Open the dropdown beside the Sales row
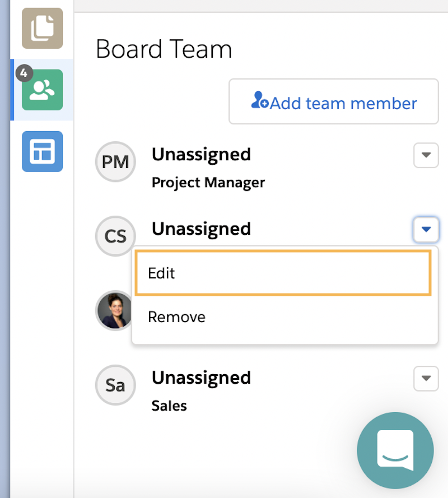Screen dimensions: 448x498 pos(426,379)
